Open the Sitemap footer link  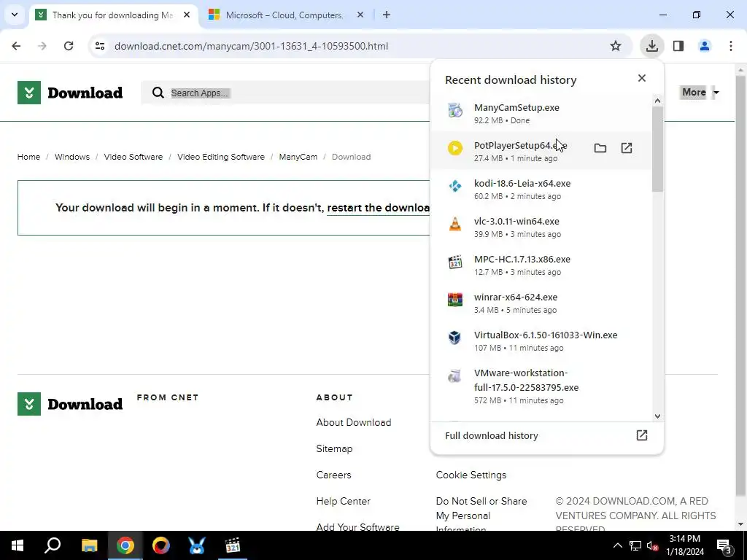(334, 448)
